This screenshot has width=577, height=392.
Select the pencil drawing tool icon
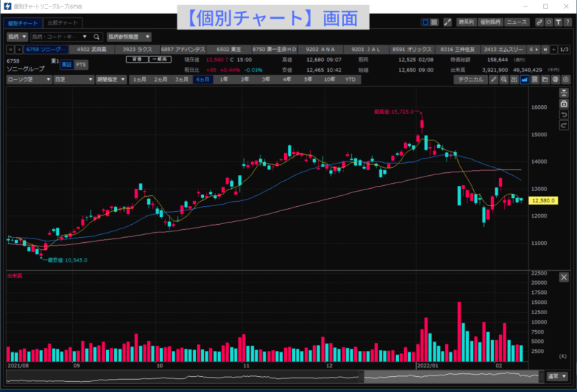point(493,80)
